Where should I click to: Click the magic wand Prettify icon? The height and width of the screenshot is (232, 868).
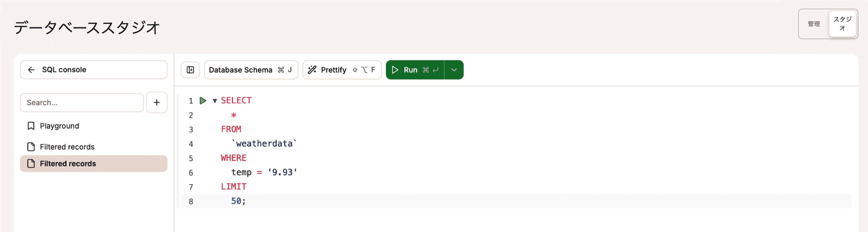point(312,70)
